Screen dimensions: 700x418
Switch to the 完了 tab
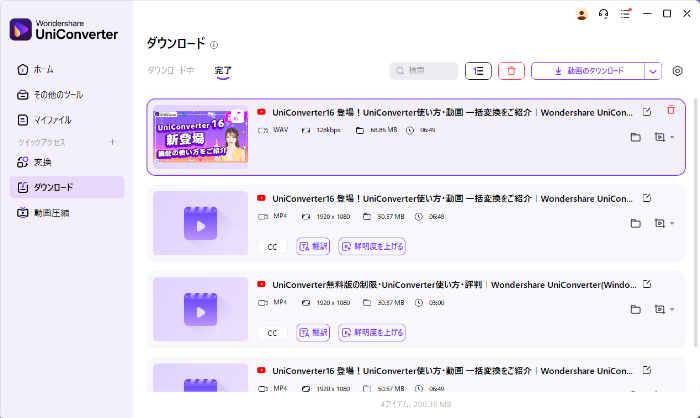223,71
